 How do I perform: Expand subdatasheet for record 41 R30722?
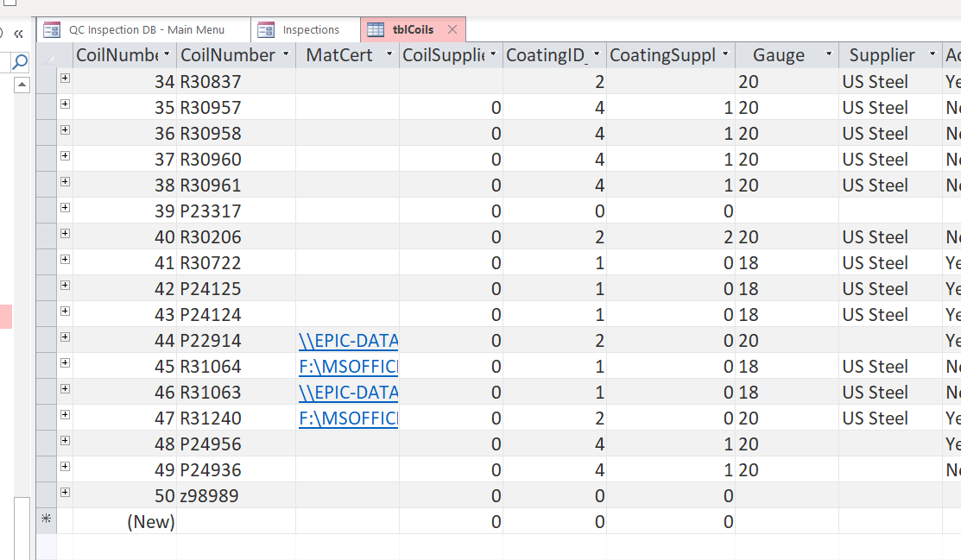[x=65, y=259]
